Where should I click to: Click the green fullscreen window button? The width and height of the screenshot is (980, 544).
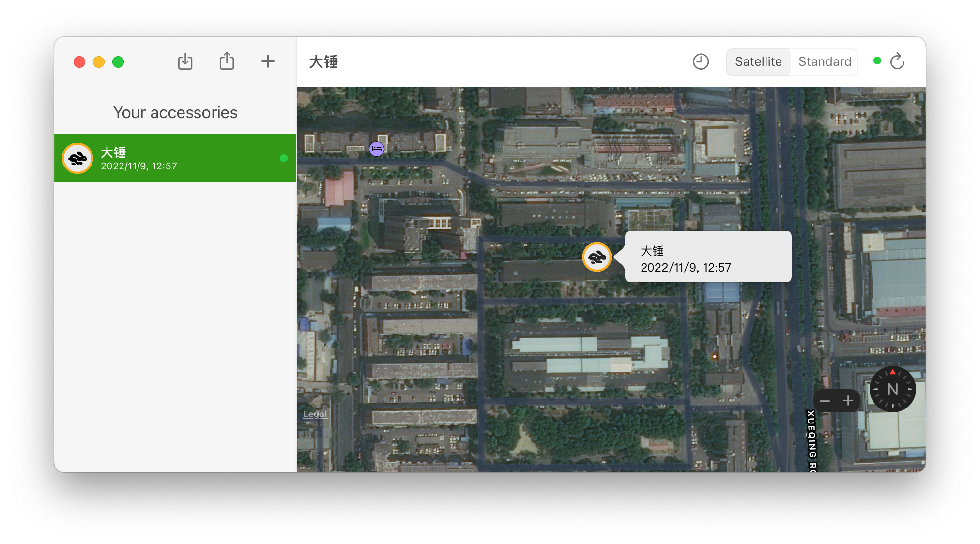point(118,62)
